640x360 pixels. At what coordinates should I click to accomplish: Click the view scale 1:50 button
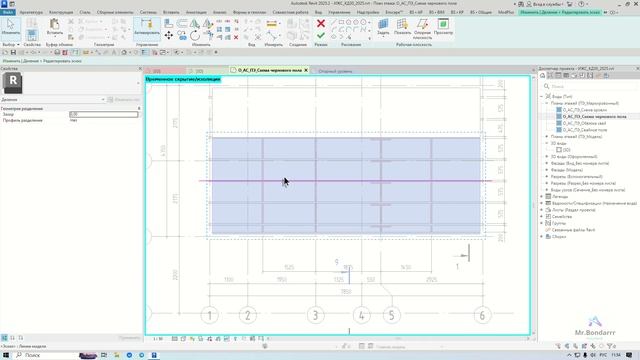pos(158,339)
